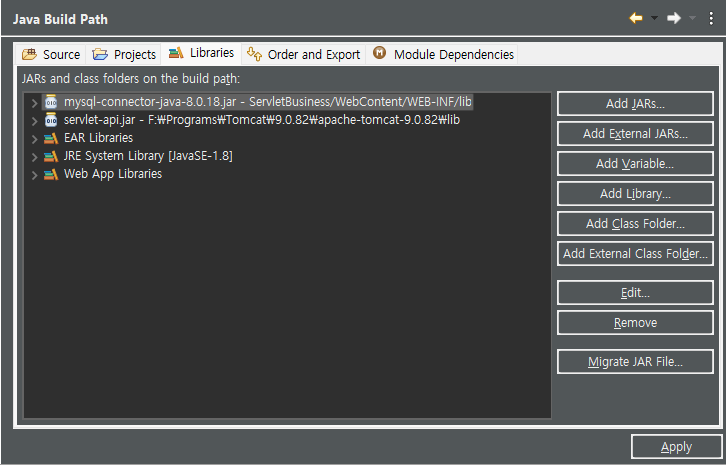Click the Migrate JAR File... button

(x=635, y=362)
